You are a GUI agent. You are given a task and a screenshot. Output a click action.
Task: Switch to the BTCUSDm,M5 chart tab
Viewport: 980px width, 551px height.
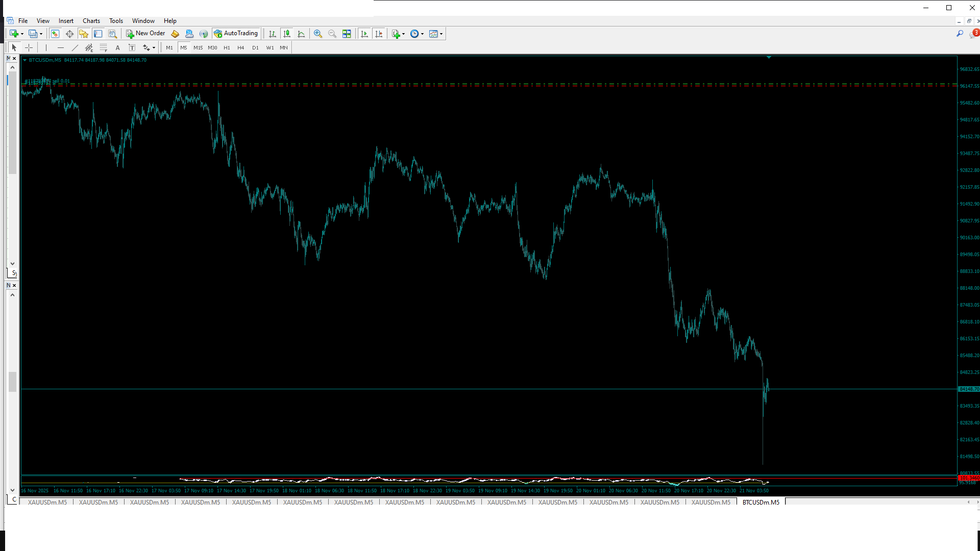click(x=761, y=503)
